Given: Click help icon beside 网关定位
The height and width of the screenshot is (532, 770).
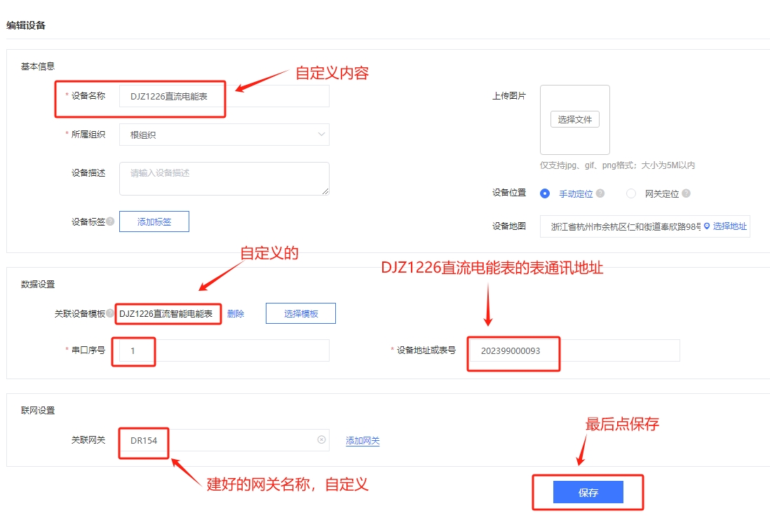Looking at the screenshot, I should tap(686, 193).
